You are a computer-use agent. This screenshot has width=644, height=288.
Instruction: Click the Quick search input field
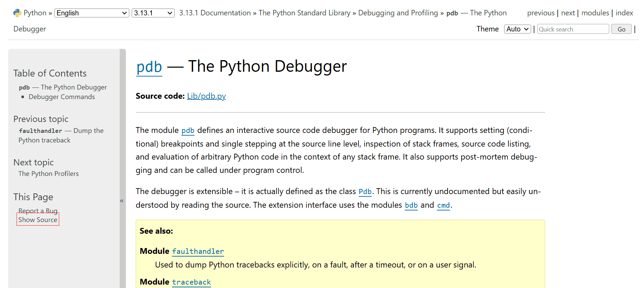coord(573,29)
